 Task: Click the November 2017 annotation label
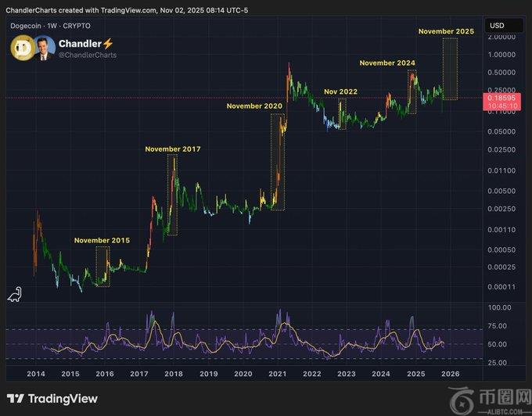pyautogui.click(x=173, y=149)
